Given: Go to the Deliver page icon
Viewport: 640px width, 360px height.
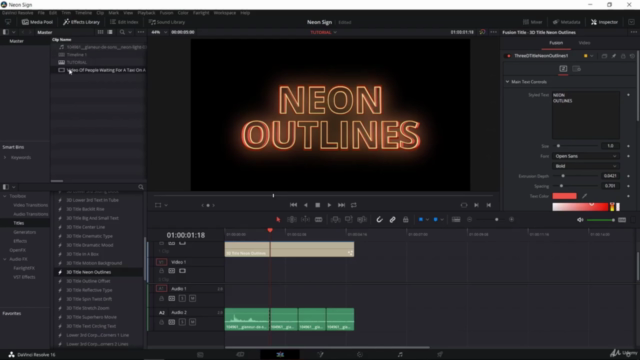Looking at the screenshot, I should coord(440,354).
